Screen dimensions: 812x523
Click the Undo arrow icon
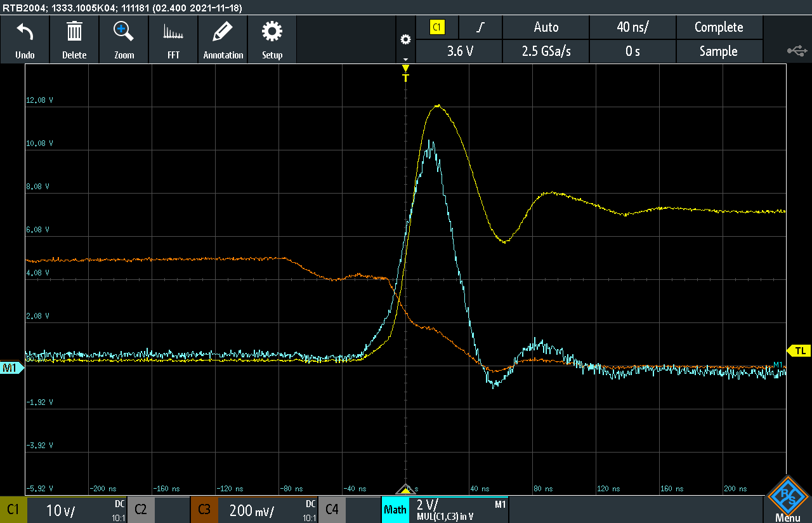pyautogui.click(x=25, y=32)
